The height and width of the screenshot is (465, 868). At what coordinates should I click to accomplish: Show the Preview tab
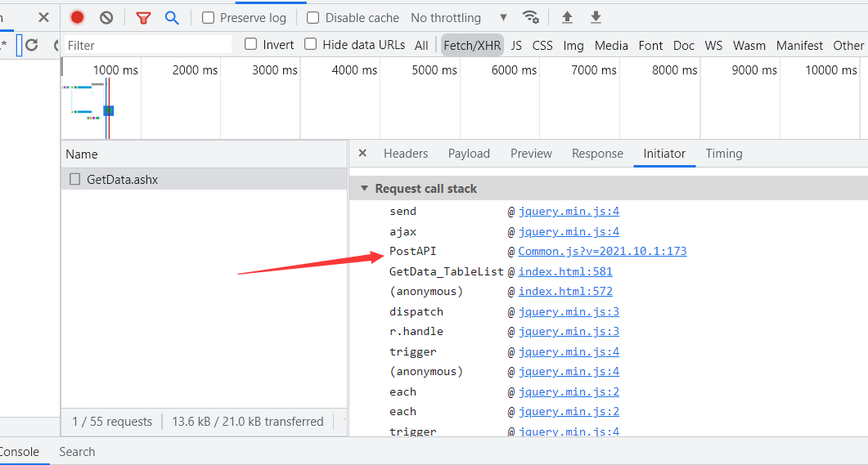[x=531, y=154]
